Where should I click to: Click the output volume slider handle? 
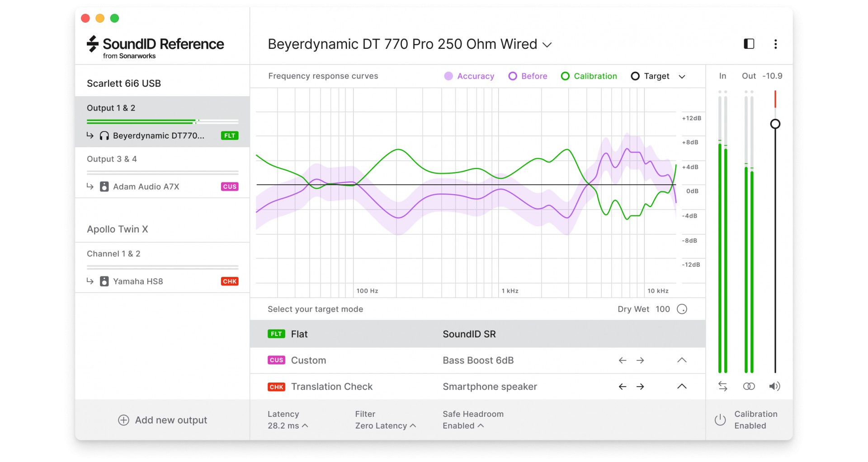pos(775,124)
